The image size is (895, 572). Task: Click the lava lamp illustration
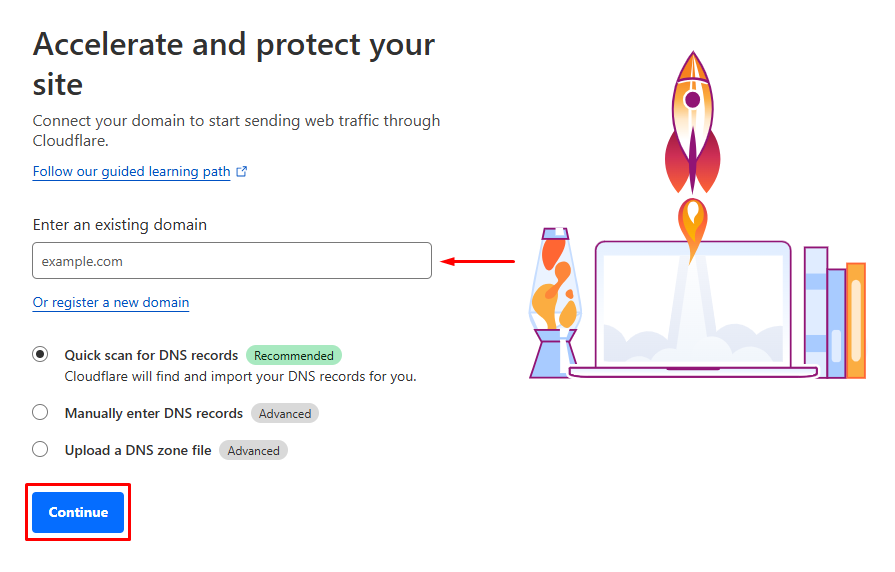(554, 303)
